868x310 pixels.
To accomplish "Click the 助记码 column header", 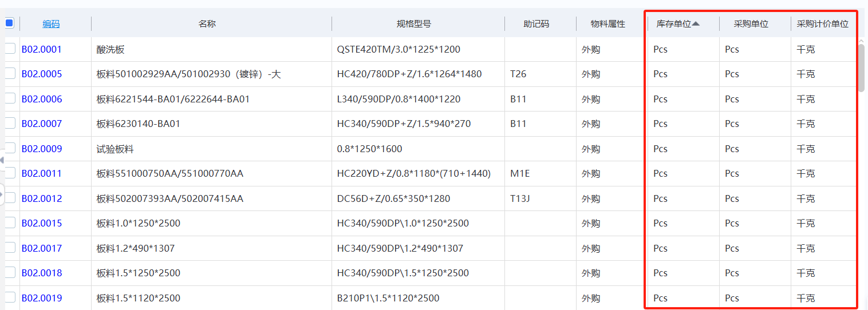I will pos(536,24).
